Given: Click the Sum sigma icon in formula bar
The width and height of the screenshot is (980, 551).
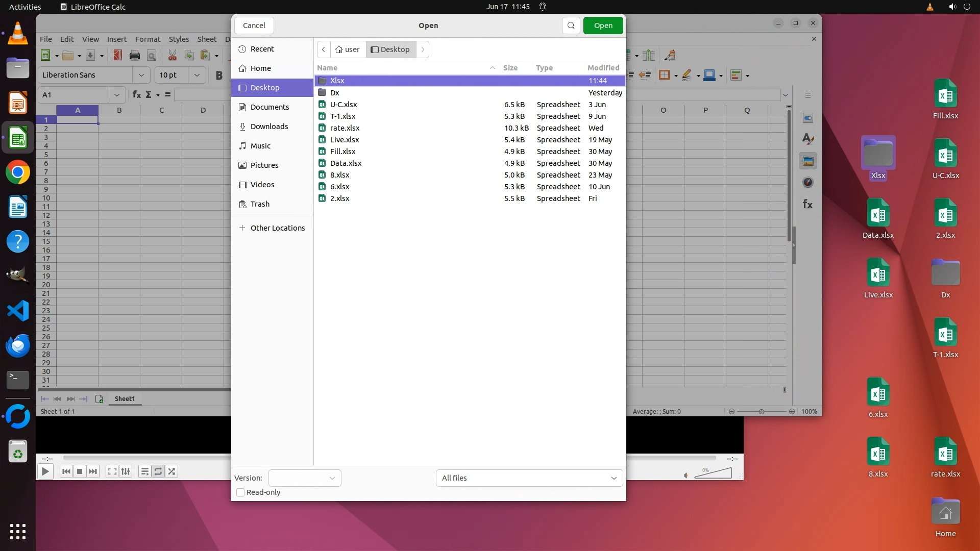Looking at the screenshot, I should tap(149, 95).
